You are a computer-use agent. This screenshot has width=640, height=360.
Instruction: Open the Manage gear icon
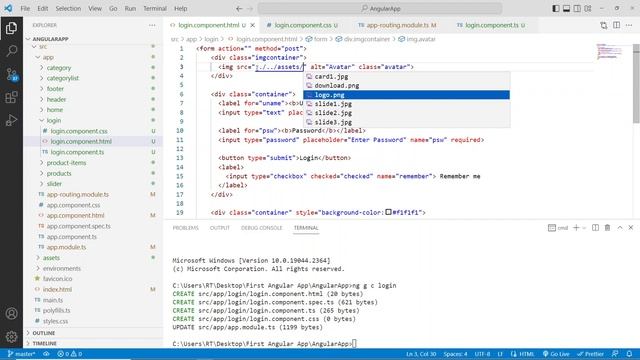pyautogui.click(x=11, y=336)
